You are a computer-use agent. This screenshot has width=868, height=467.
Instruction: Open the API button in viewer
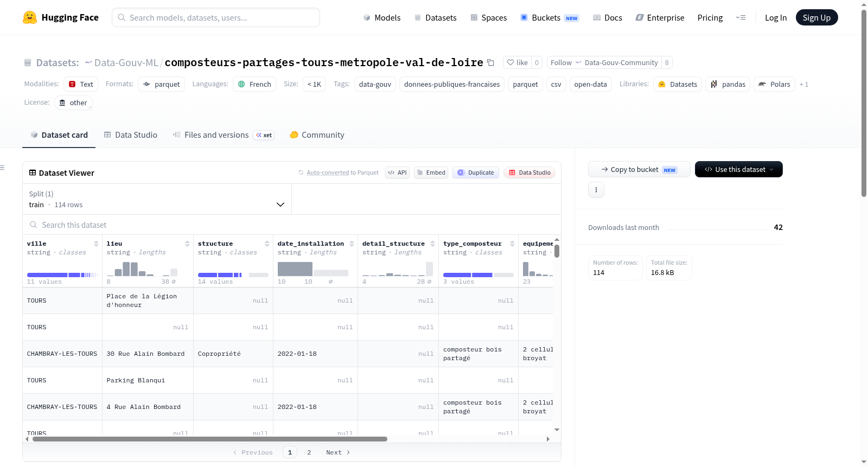[x=397, y=172]
